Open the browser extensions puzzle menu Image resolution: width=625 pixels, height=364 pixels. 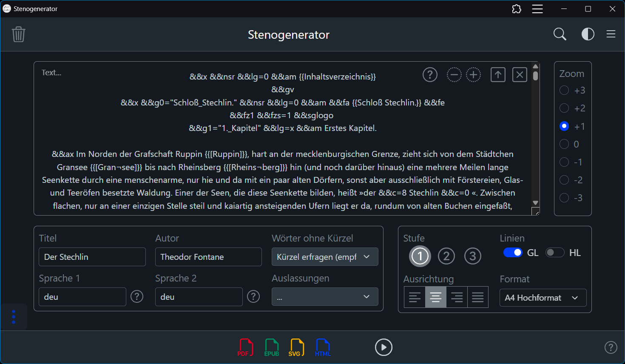coord(517,9)
